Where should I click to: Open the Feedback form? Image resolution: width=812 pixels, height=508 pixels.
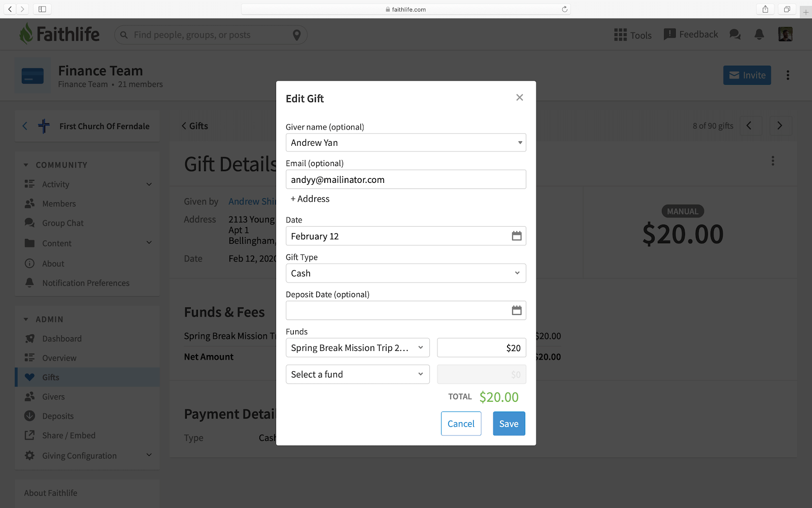click(691, 34)
